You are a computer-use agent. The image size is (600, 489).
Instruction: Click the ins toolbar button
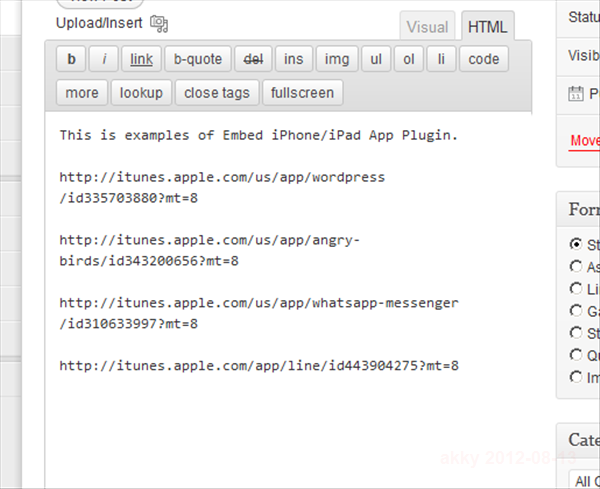293,59
